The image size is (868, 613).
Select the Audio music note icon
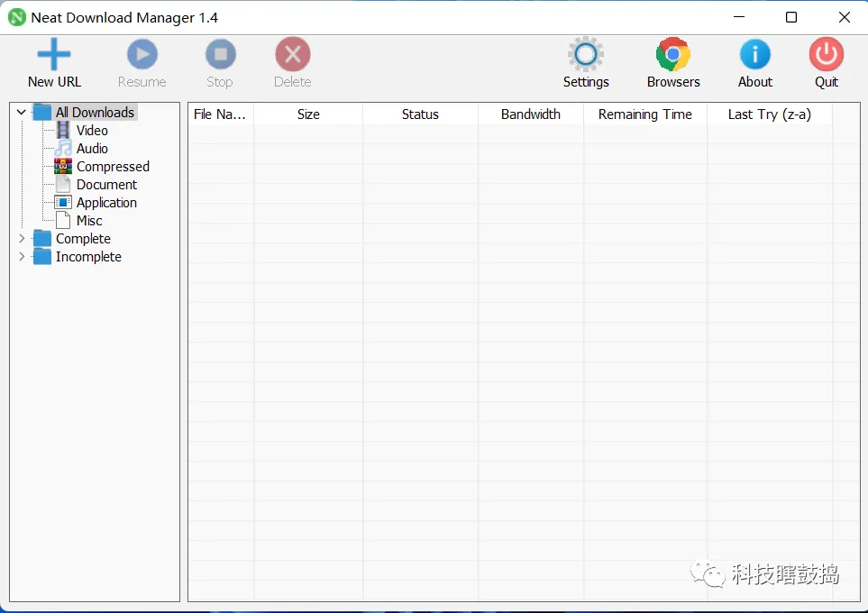click(x=63, y=148)
